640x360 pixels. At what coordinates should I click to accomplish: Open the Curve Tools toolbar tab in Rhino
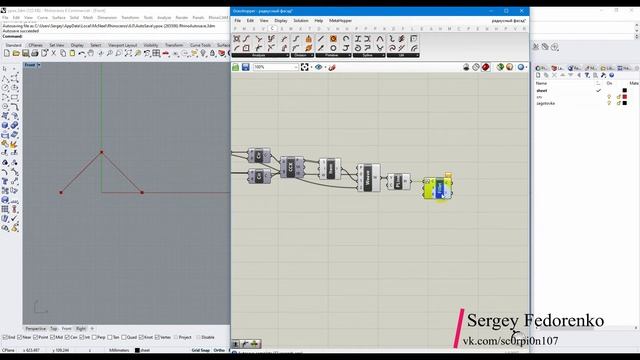200,45
